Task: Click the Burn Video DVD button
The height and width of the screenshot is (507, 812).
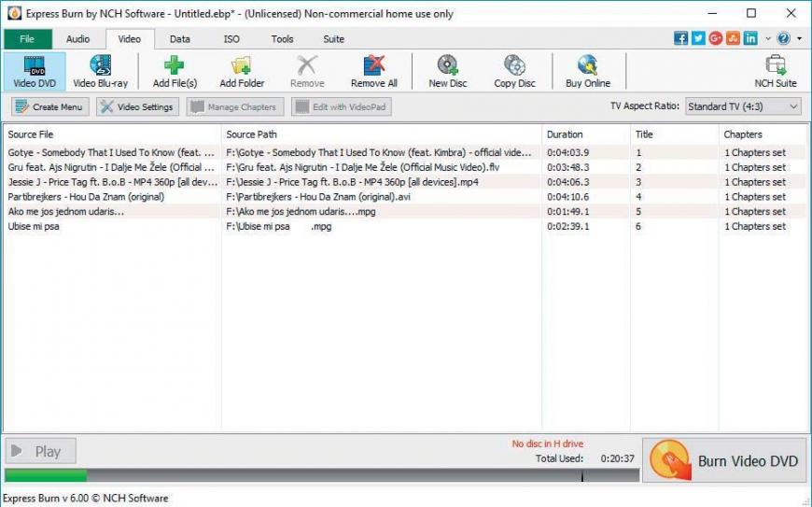Action: 724,460
